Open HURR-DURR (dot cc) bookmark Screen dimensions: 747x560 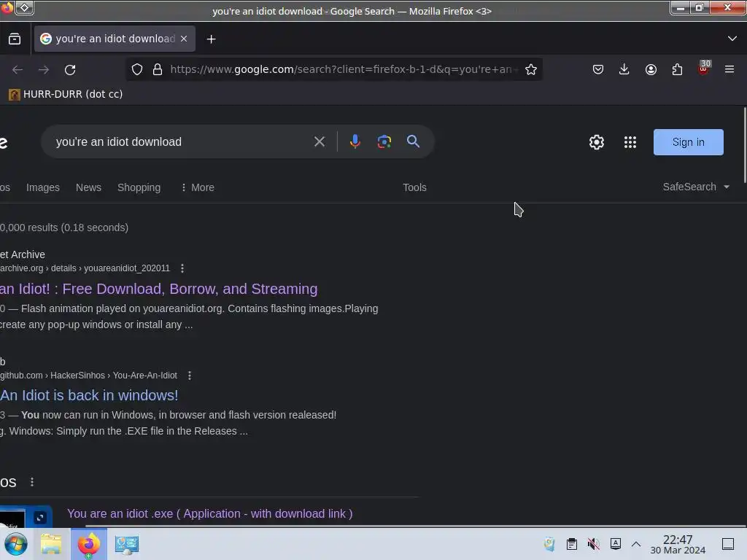point(66,94)
